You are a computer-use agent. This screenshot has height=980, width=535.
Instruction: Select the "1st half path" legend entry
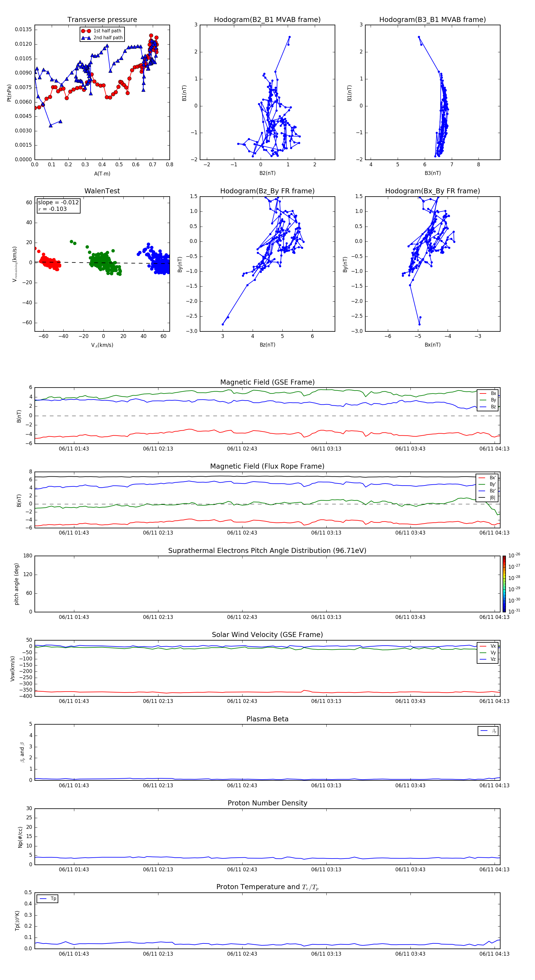coord(102,31)
